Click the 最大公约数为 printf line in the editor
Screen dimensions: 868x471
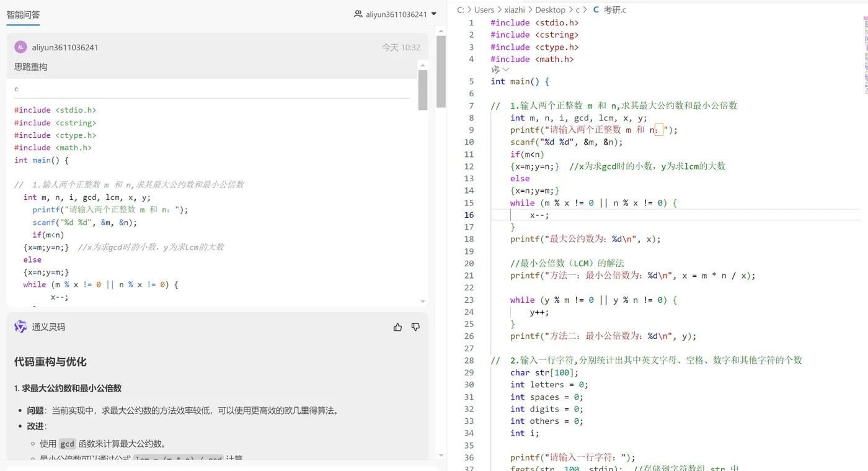tap(585, 239)
